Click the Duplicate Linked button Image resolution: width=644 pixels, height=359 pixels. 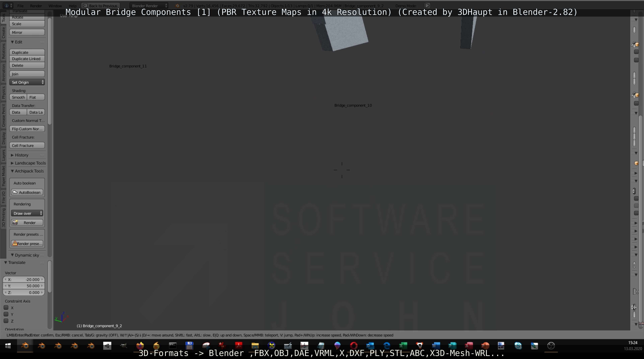27,59
